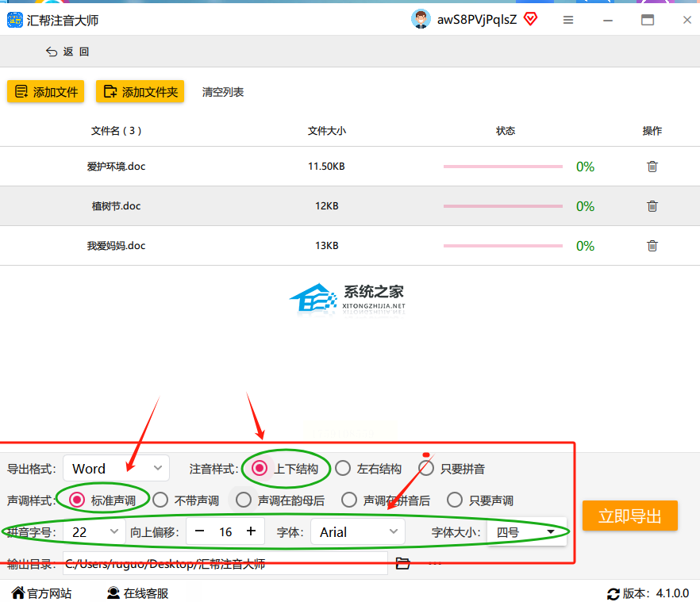Click the 文件名 (3) column header
700x602 pixels.
pos(116,131)
